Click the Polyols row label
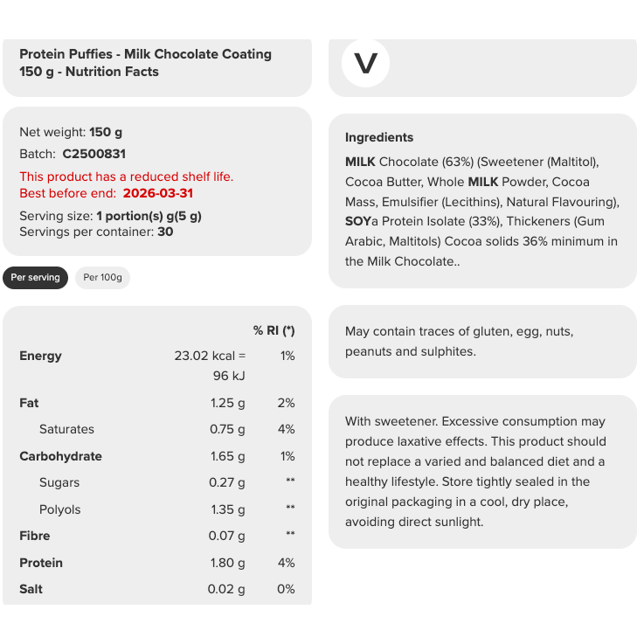Viewport: 644px width, 644px height. tap(59, 509)
